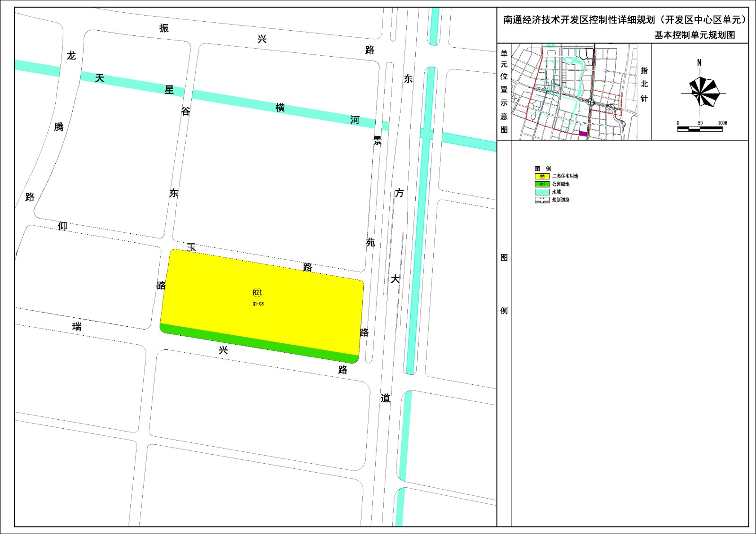Click the map title text at top right
The image size is (756, 534).
click(625, 20)
